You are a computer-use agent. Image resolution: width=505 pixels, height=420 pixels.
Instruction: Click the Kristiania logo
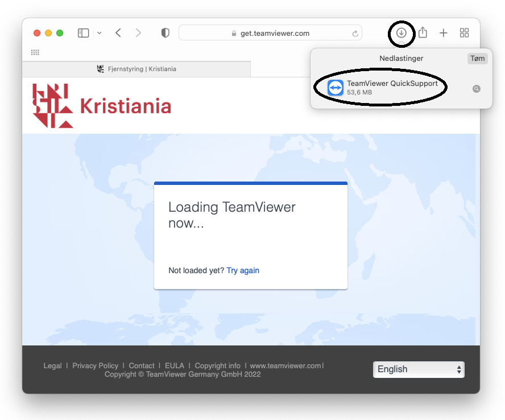(102, 106)
